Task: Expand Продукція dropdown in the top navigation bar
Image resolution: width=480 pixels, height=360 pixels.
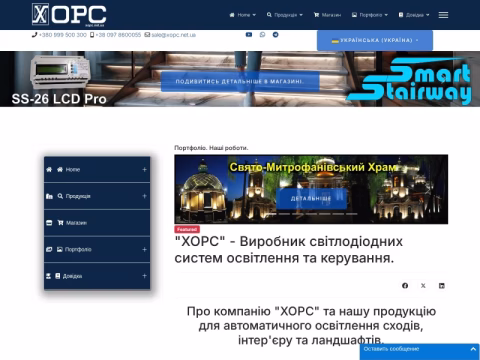Action: 285,15
